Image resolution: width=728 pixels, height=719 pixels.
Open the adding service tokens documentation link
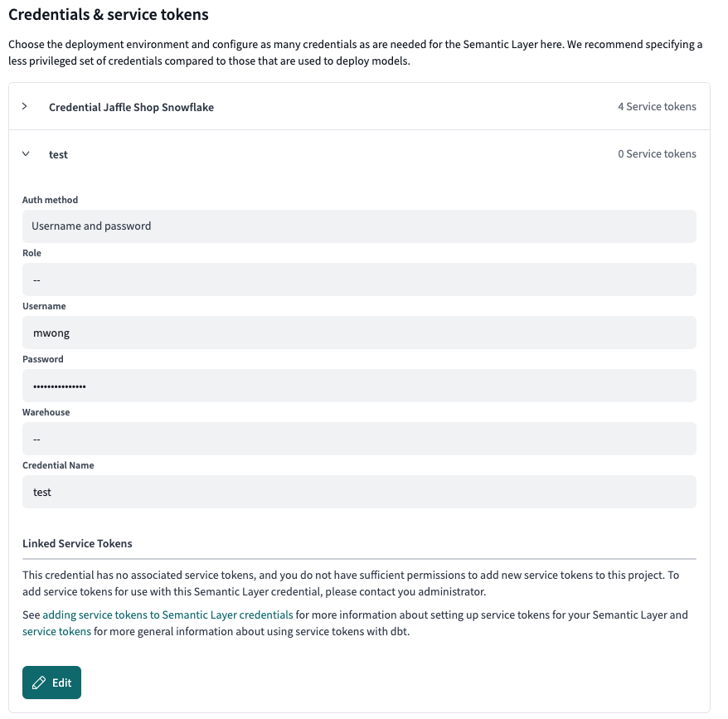(167, 615)
